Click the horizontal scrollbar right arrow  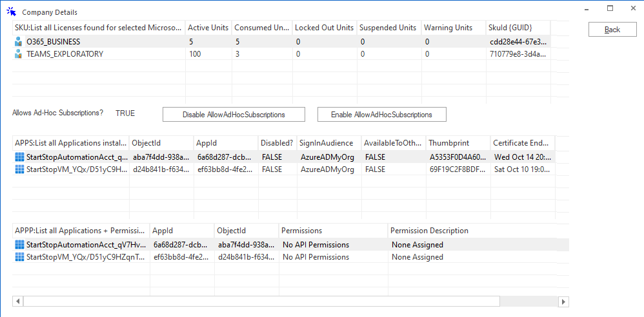(563, 302)
